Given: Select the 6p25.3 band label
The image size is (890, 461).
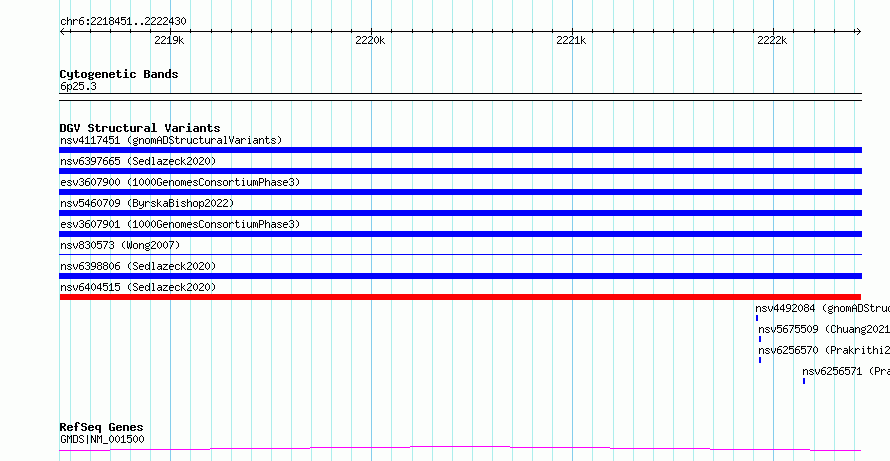Looking at the screenshot, I should [x=78, y=86].
